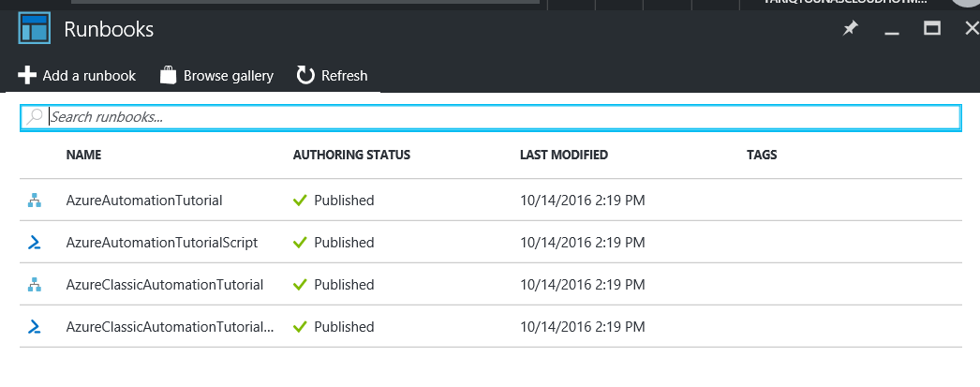The height and width of the screenshot is (387, 980).
Task: Maximize the Runbooks blade
Action: tap(932, 28)
